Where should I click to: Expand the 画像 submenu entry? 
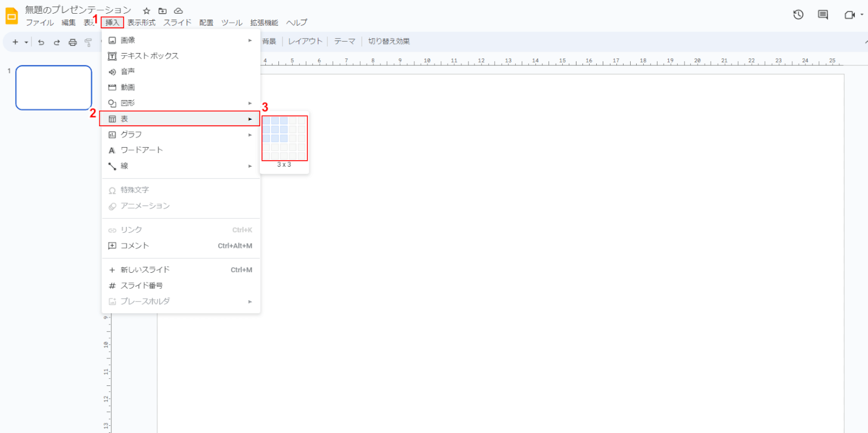(x=181, y=40)
